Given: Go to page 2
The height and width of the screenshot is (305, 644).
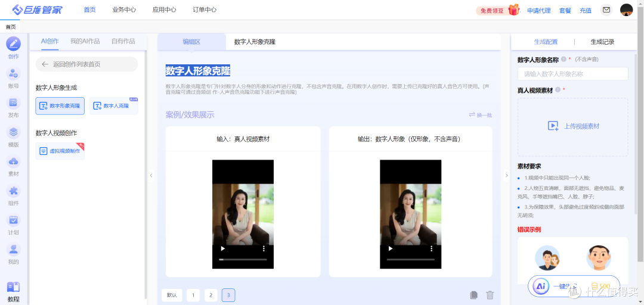Looking at the screenshot, I should (x=210, y=295).
